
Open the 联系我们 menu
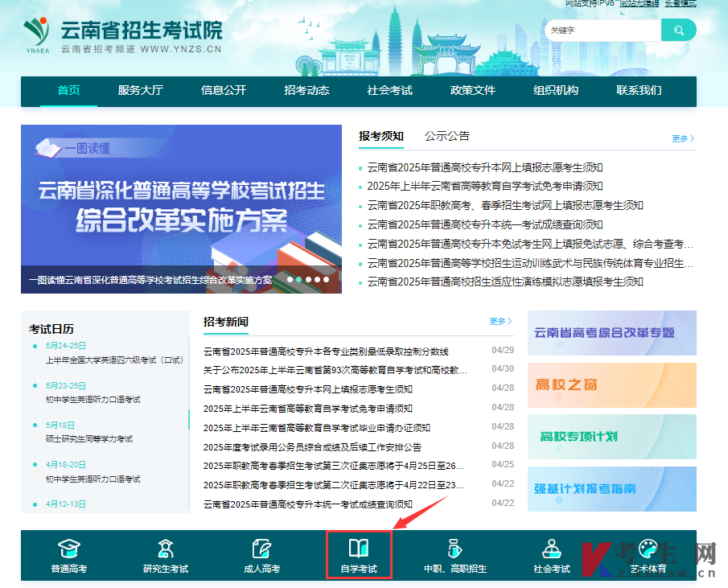click(x=640, y=90)
